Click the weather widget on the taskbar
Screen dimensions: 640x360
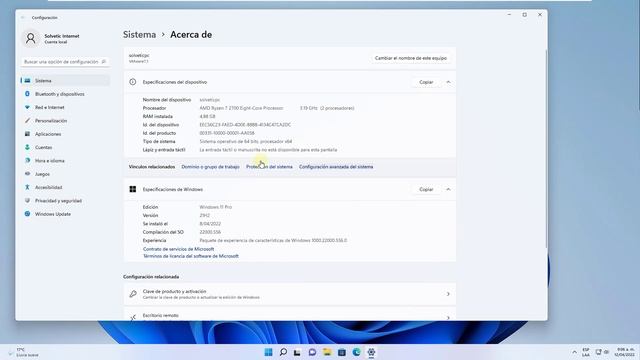(x=24, y=352)
